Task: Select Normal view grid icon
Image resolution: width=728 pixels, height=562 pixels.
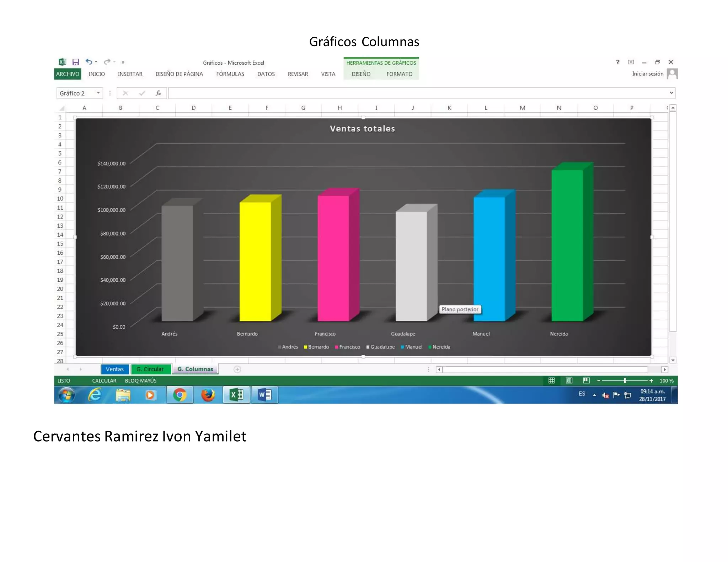Action: click(551, 380)
